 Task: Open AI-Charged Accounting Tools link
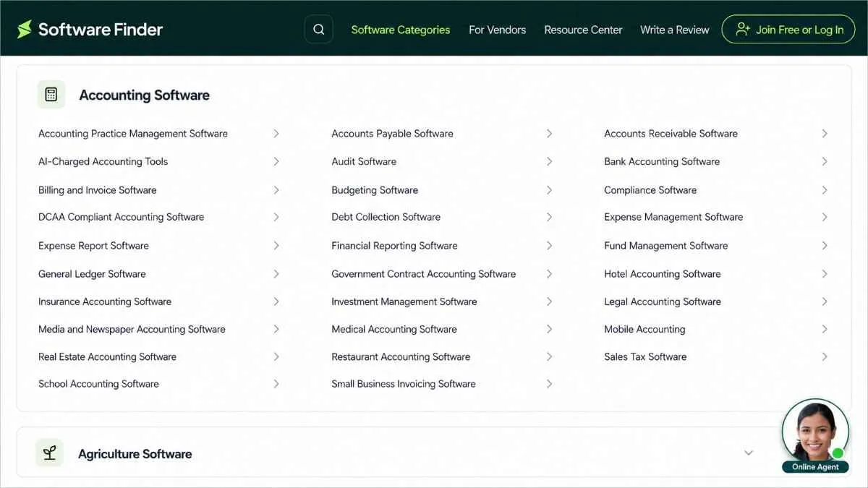103,162
